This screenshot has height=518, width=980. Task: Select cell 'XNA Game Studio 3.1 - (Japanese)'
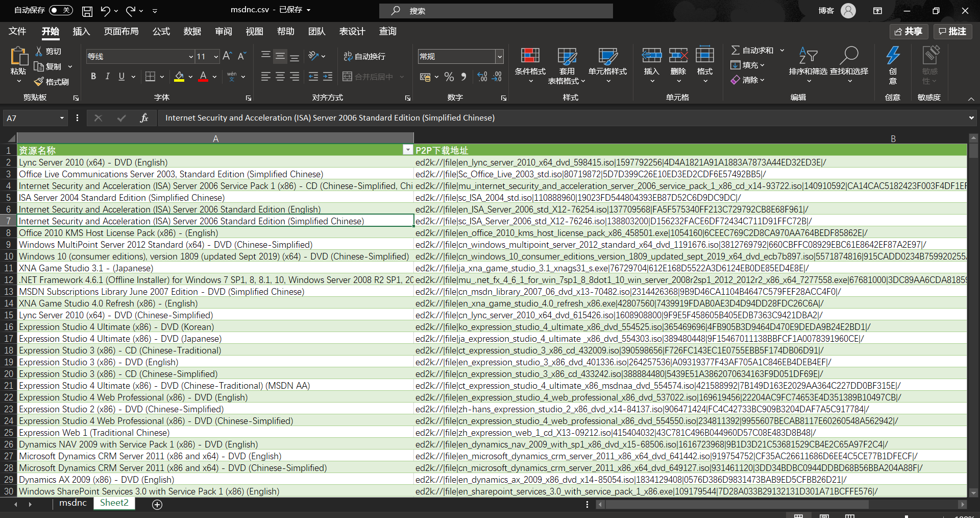[215, 268]
